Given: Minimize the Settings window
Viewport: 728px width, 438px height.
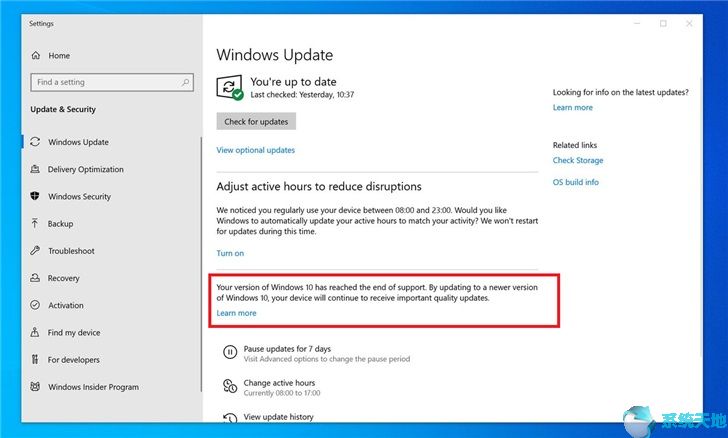Looking at the screenshot, I should [x=637, y=23].
